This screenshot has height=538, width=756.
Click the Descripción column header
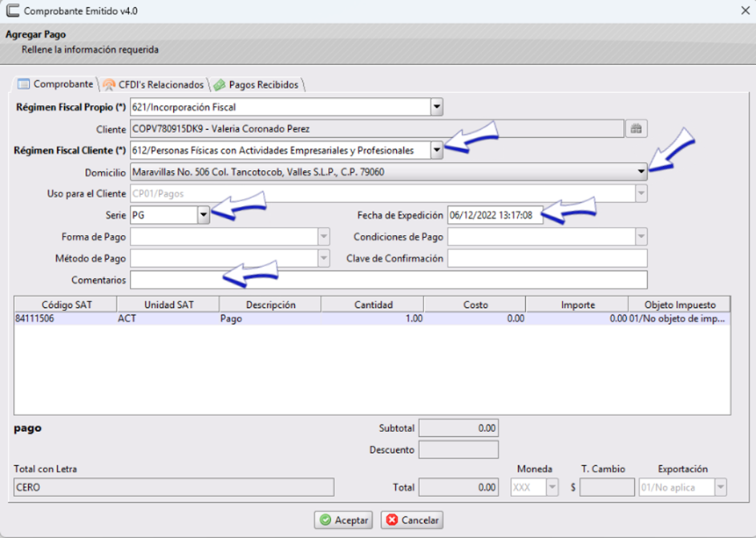click(x=270, y=305)
